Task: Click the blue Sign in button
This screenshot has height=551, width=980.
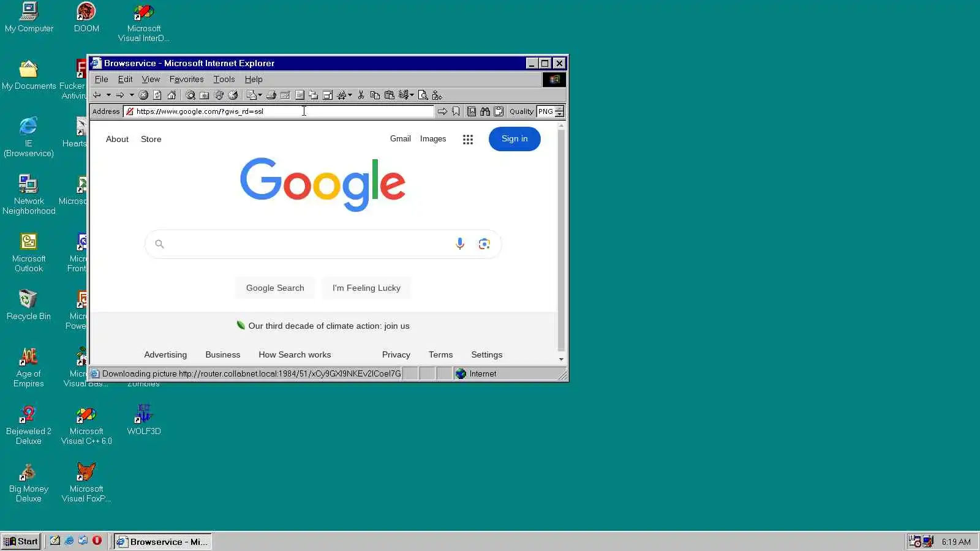Action: click(514, 139)
